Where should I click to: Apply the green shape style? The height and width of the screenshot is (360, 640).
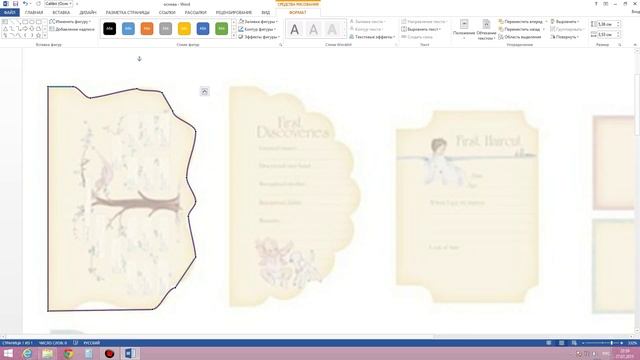pos(221,29)
